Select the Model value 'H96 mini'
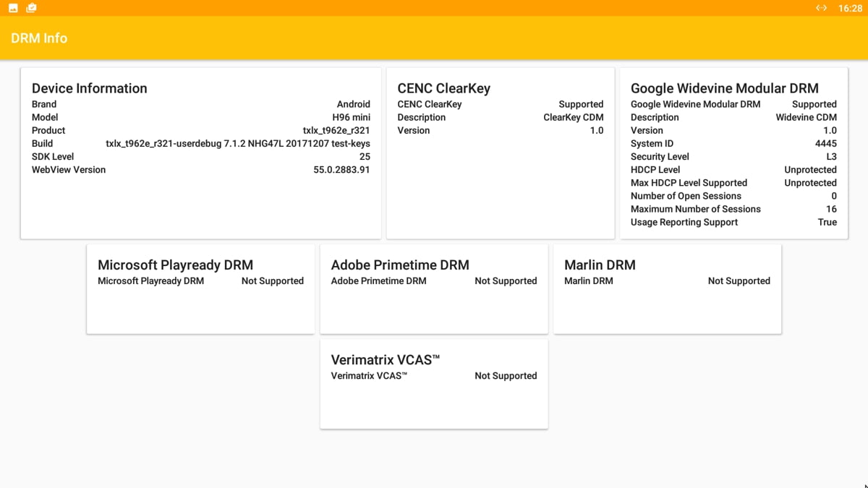The height and width of the screenshot is (488, 868). point(352,117)
